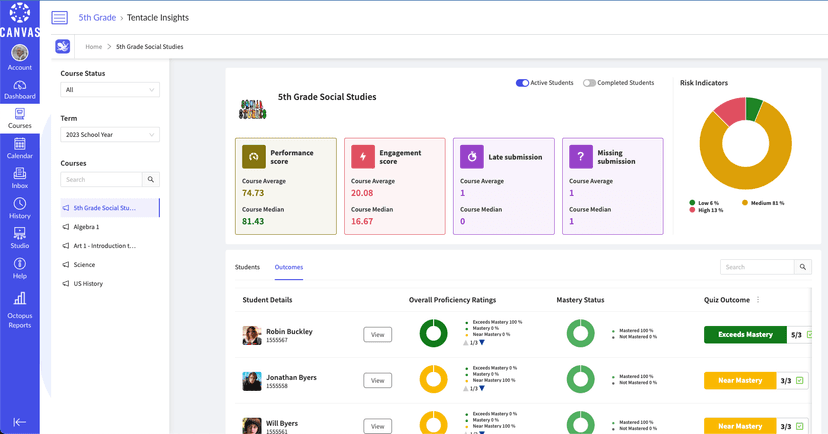Check the box next to Jonathan Byers' 3/3 score
828x434 pixels.
pos(799,381)
